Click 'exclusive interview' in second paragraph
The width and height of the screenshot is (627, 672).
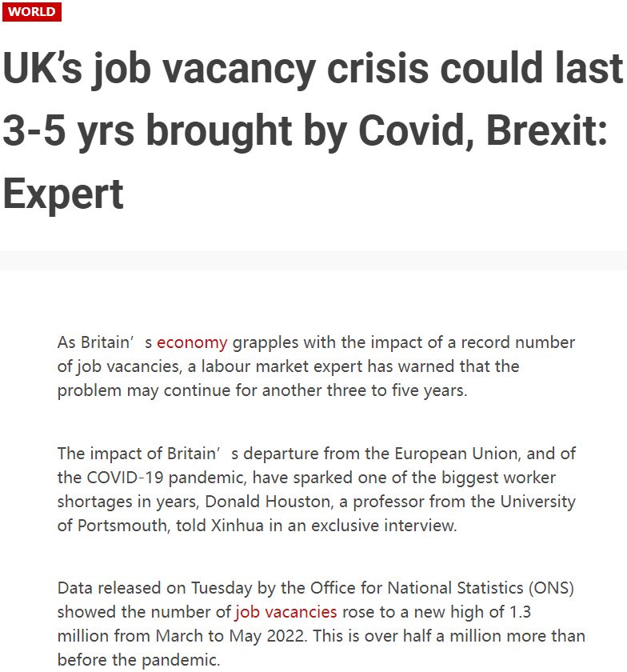tap(384, 526)
